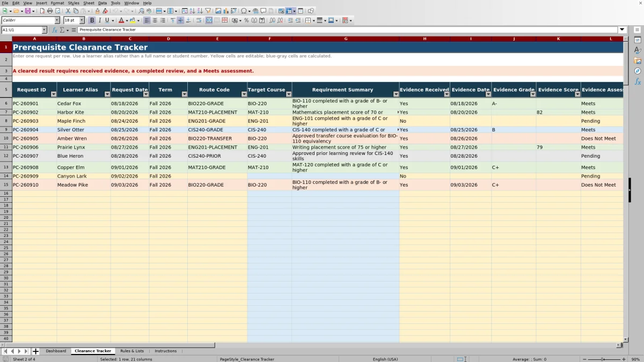Click the Save document icon
The image size is (644, 362).
pyautogui.click(x=27, y=11)
